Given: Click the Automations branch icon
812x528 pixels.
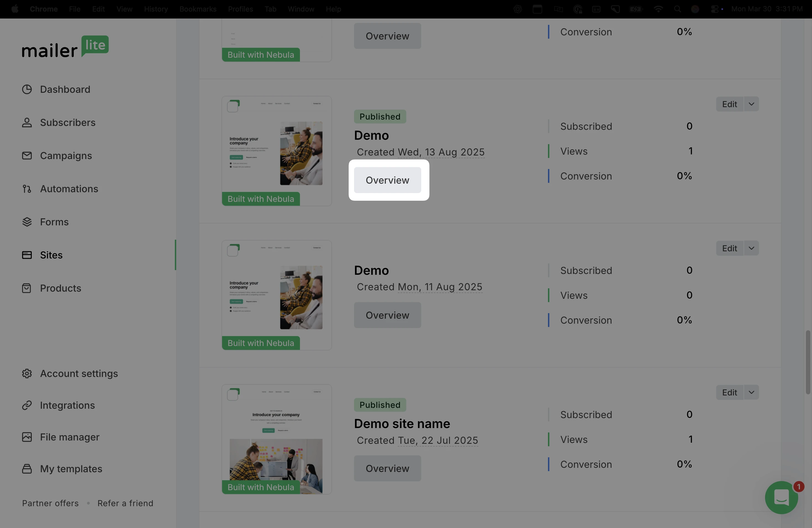Looking at the screenshot, I should coord(27,189).
